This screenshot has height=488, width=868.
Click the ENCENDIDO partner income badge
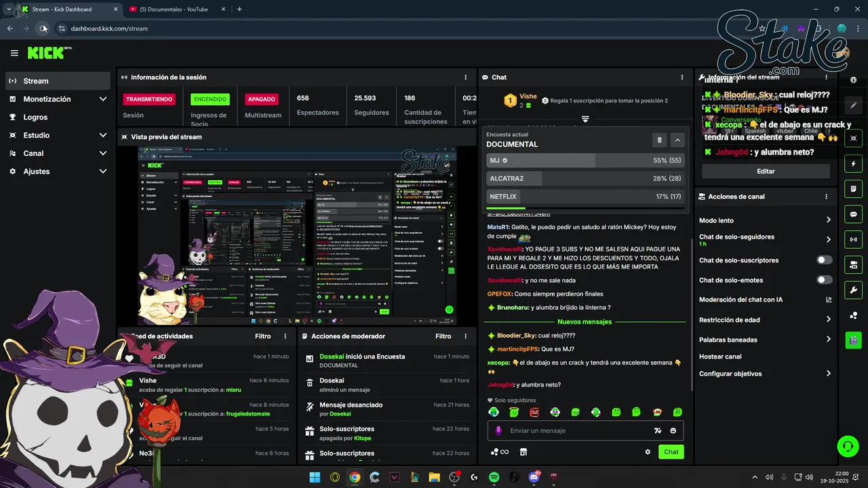tap(210, 99)
